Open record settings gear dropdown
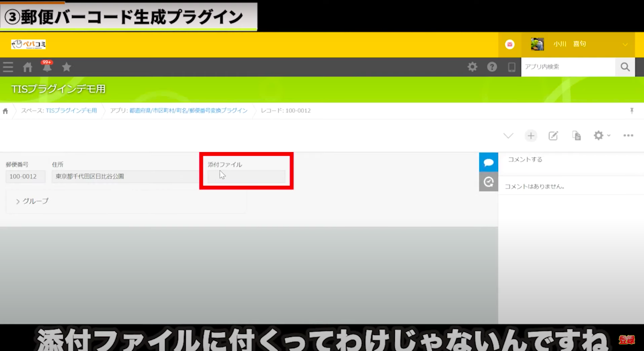The height and width of the screenshot is (351, 644). 601,136
